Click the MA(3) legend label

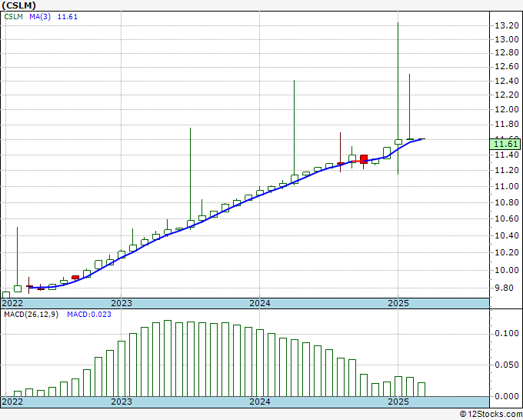(x=40, y=17)
